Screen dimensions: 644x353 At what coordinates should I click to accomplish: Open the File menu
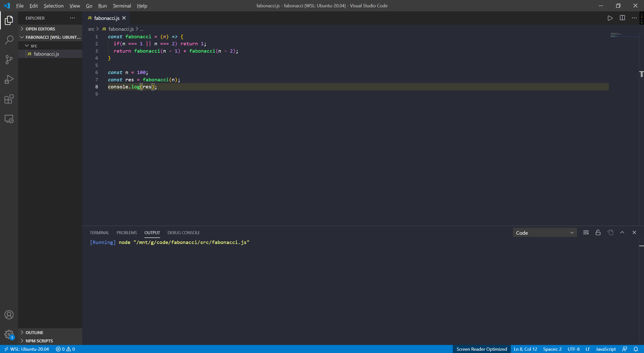[20, 6]
